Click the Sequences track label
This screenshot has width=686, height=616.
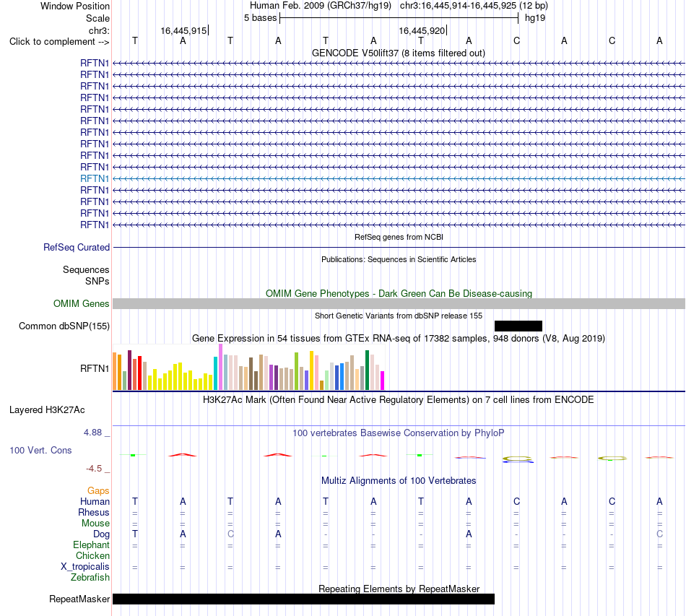[86, 270]
